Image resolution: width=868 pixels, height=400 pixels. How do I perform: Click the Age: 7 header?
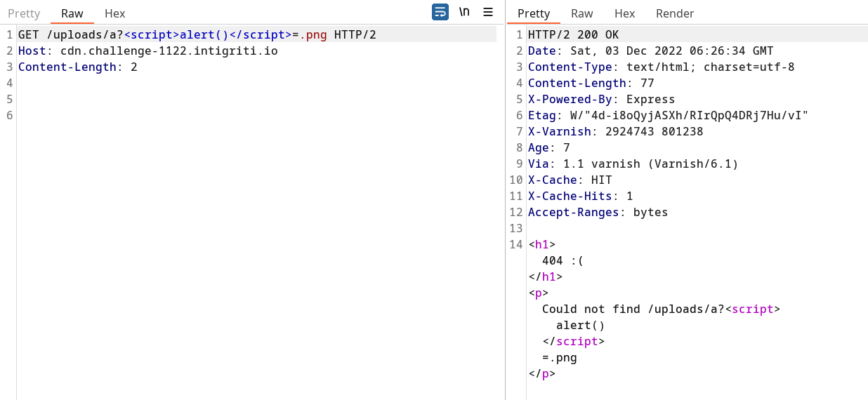coord(549,147)
